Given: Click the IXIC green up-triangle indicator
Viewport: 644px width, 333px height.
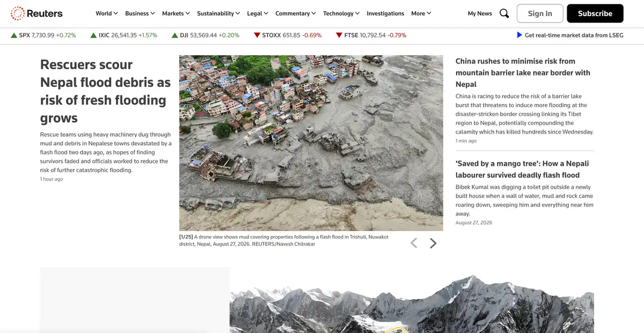Looking at the screenshot, I should (93, 35).
